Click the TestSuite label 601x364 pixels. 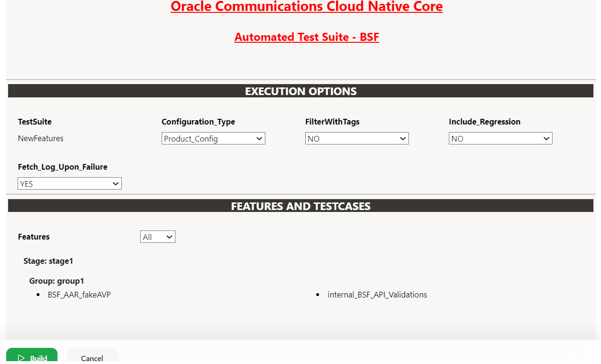pos(35,122)
